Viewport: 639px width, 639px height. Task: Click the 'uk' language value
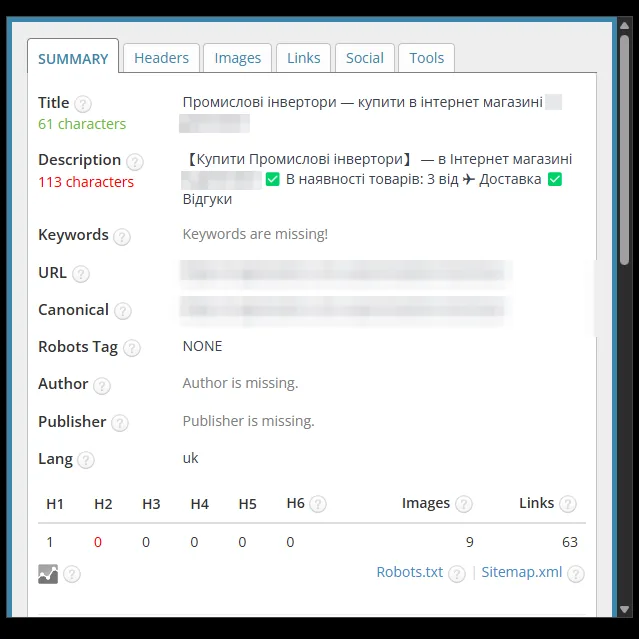tap(190, 458)
